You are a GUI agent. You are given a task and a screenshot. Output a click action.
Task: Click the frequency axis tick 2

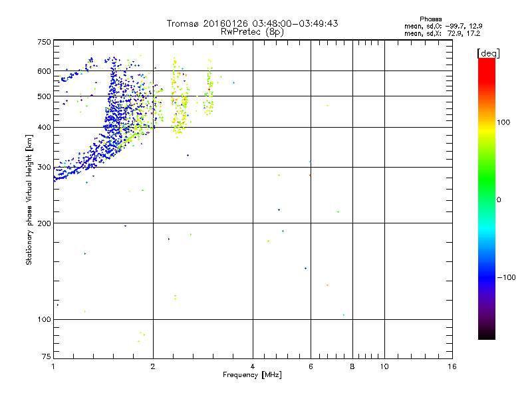153,366
